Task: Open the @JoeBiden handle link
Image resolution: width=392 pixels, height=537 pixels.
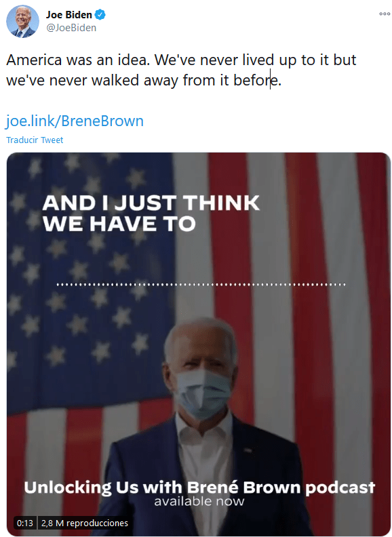Action: tap(71, 28)
